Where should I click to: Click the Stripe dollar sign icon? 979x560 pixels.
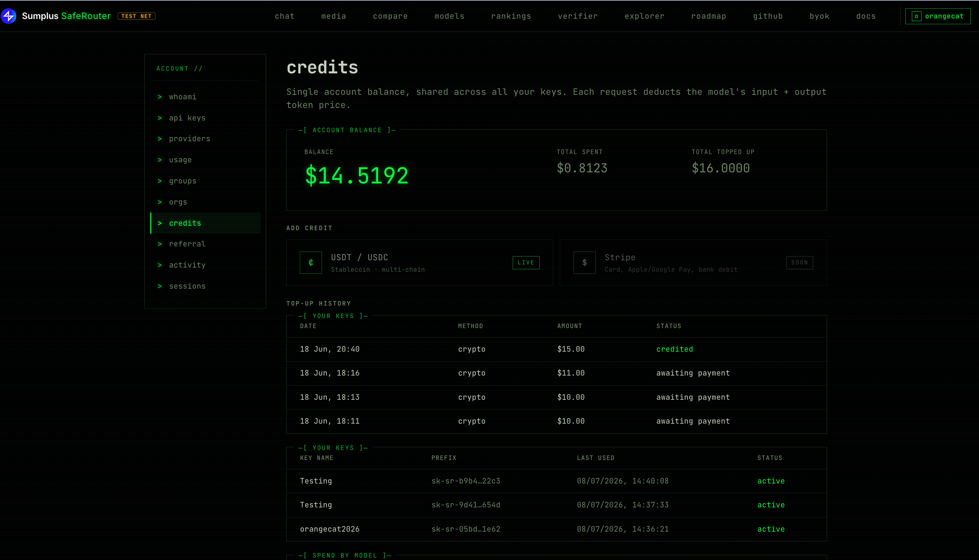click(x=584, y=263)
